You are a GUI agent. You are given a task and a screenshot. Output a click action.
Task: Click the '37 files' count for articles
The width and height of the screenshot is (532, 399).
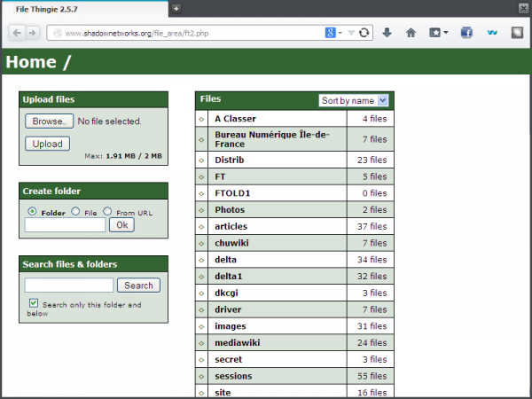click(x=371, y=226)
